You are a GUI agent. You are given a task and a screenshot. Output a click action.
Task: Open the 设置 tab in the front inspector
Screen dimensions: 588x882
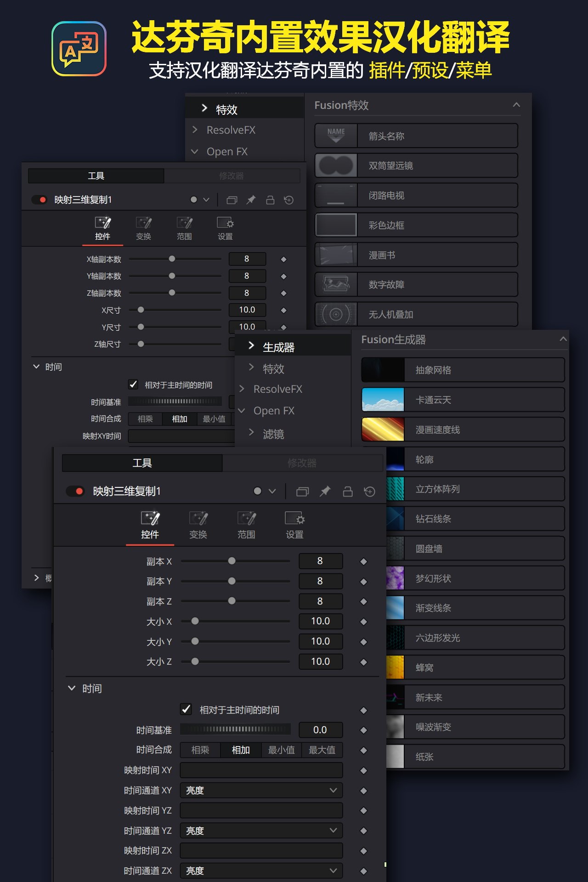coord(294,526)
